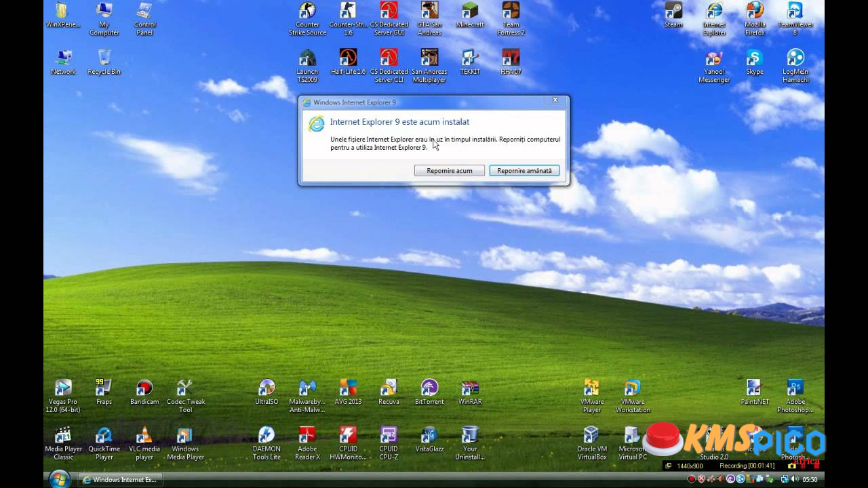Screen dimensions: 868x488
Task: Launch San Andreas Multiplayer shortcut
Action: [429, 66]
